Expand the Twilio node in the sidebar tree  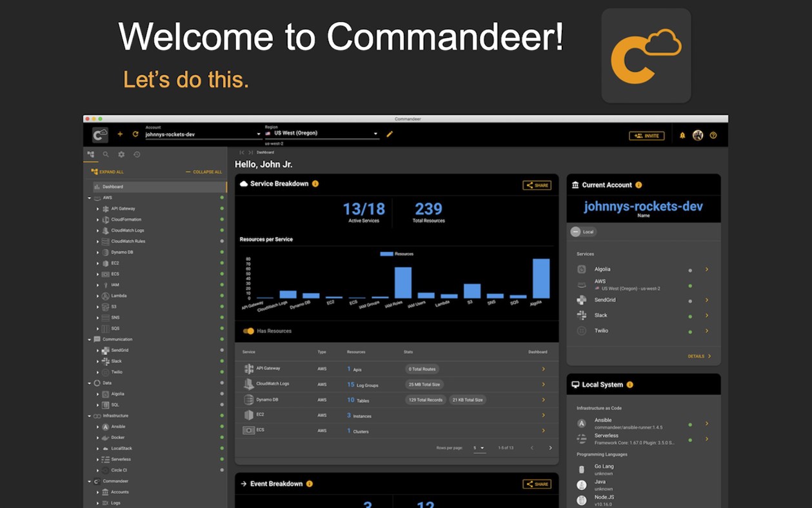[x=98, y=372]
